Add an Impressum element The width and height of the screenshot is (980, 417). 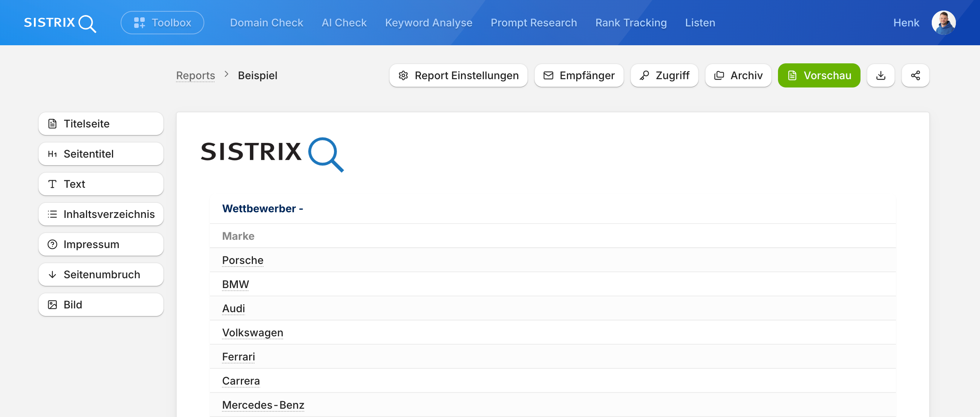click(x=101, y=244)
